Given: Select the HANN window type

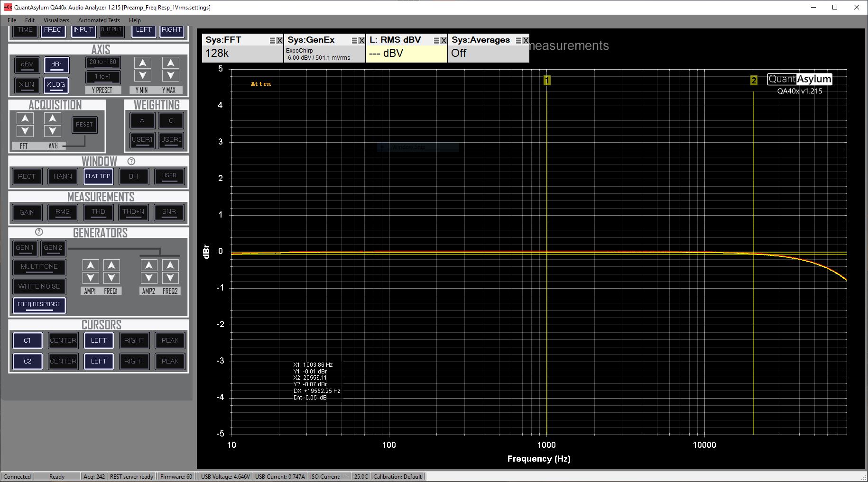Looking at the screenshot, I should (63, 176).
